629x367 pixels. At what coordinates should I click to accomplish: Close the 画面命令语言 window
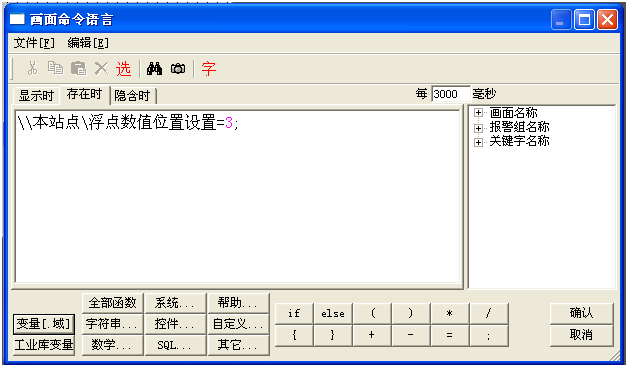[607, 19]
